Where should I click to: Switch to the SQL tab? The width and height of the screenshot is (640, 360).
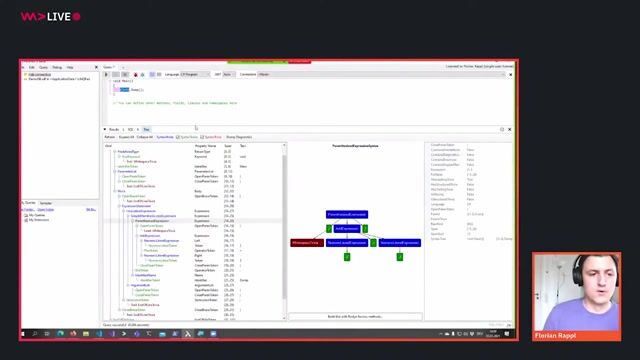(x=131, y=129)
